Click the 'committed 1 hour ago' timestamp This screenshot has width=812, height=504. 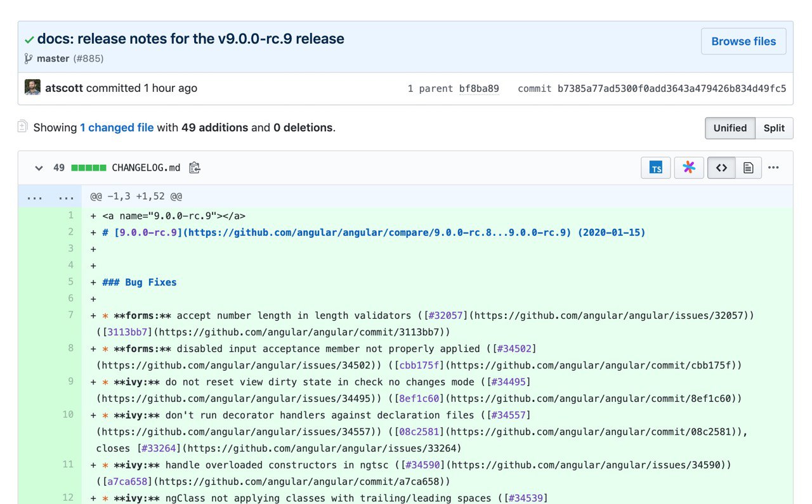tap(141, 88)
